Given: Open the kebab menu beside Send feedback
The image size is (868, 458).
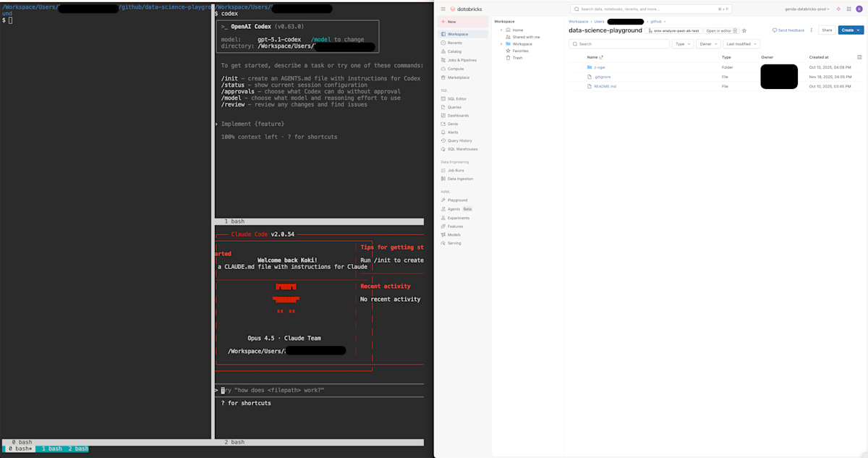Looking at the screenshot, I should pos(812,30).
